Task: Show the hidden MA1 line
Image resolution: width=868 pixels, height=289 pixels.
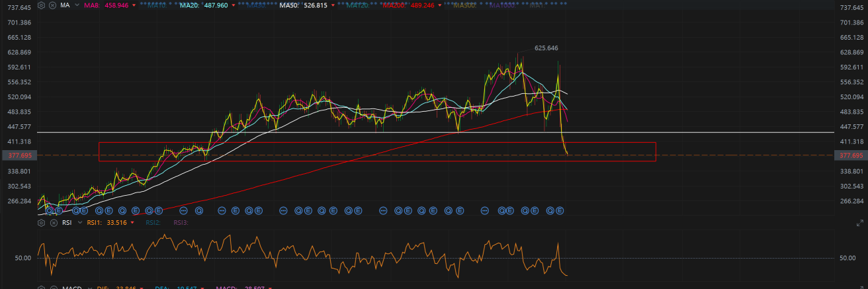Action: click(538, 5)
